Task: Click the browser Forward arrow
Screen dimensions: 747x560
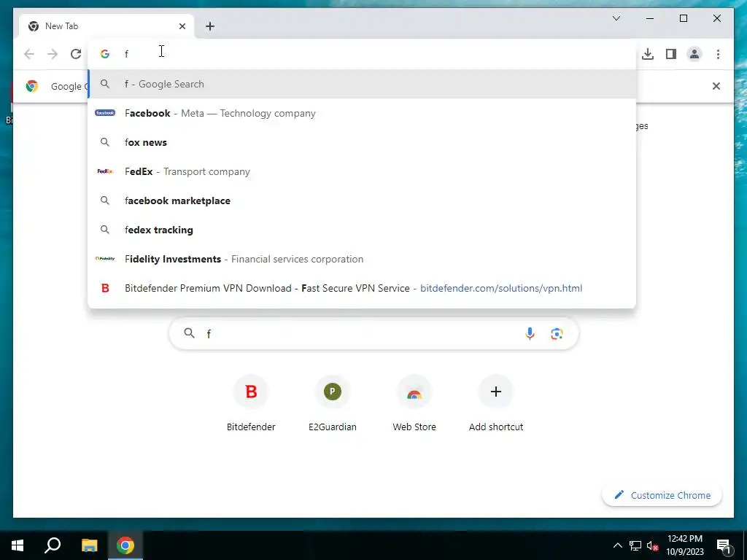Action: tap(53, 54)
